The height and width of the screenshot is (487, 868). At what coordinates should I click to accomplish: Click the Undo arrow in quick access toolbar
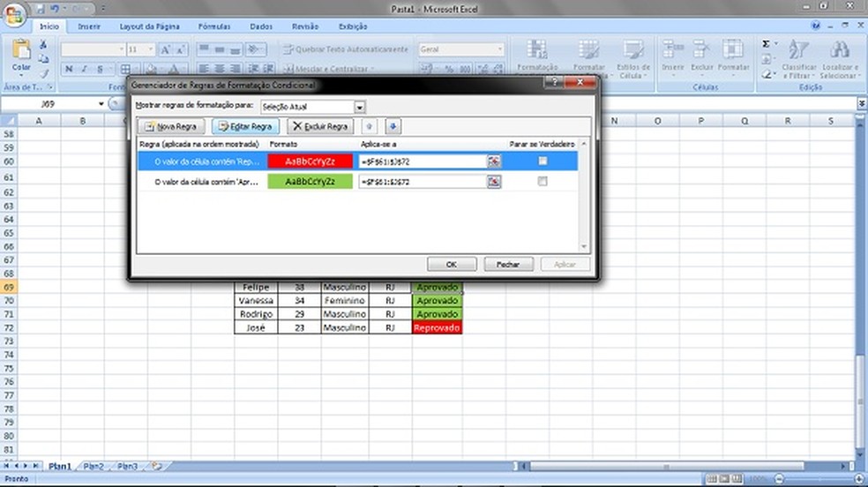(55, 9)
